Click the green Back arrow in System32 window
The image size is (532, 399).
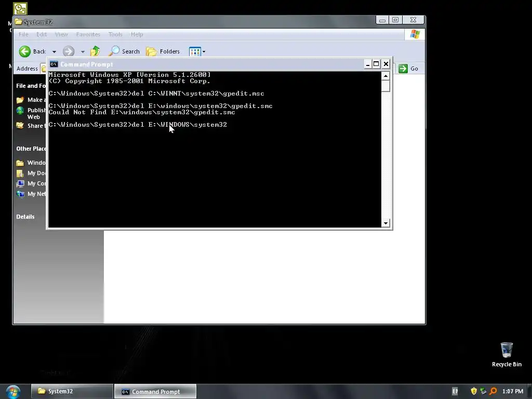[25, 51]
